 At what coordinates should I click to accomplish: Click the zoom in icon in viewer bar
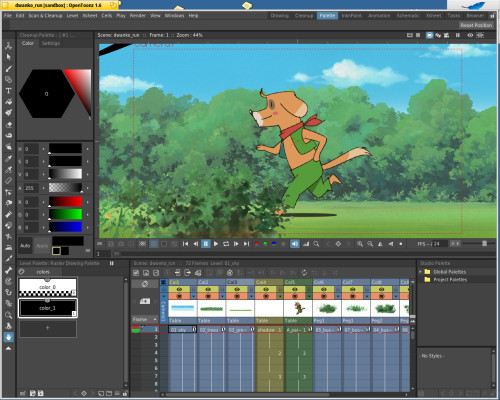(360, 244)
